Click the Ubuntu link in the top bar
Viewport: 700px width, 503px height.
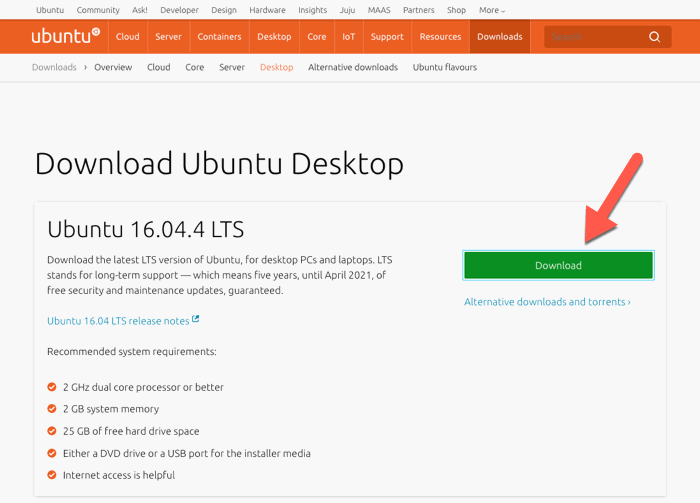[50, 10]
